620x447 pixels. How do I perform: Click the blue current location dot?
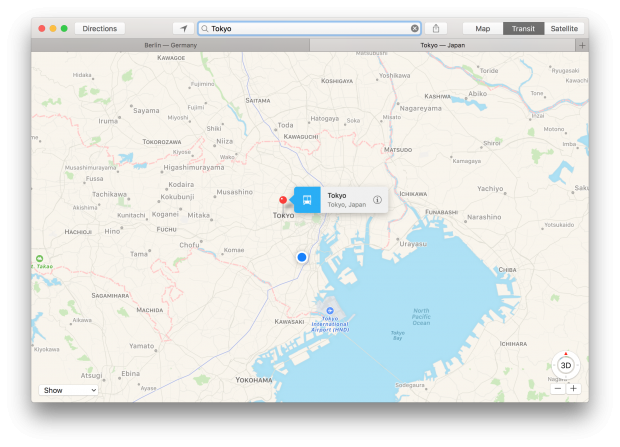point(302,258)
